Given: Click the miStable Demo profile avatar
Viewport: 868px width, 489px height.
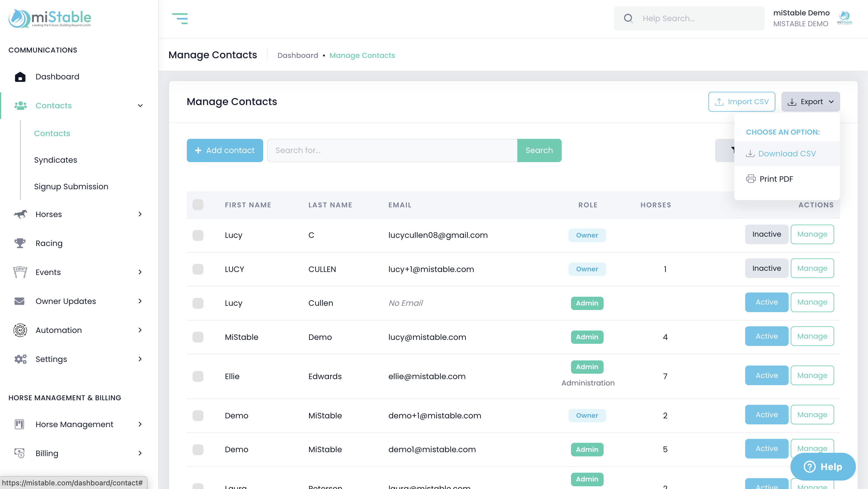Looking at the screenshot, I should click(x=844, y=18).
